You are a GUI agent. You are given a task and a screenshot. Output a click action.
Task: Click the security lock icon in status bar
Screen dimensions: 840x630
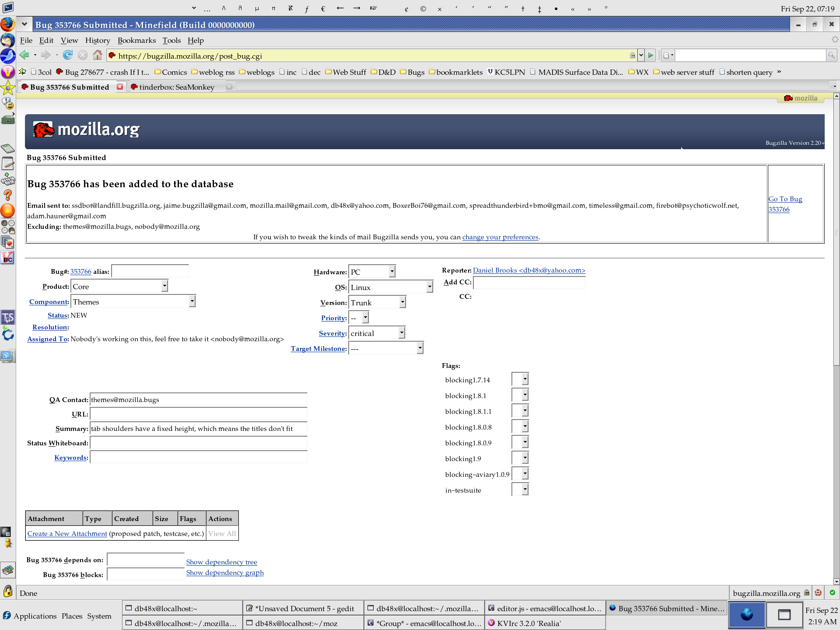pyautogui.click(x=807, y=593)
